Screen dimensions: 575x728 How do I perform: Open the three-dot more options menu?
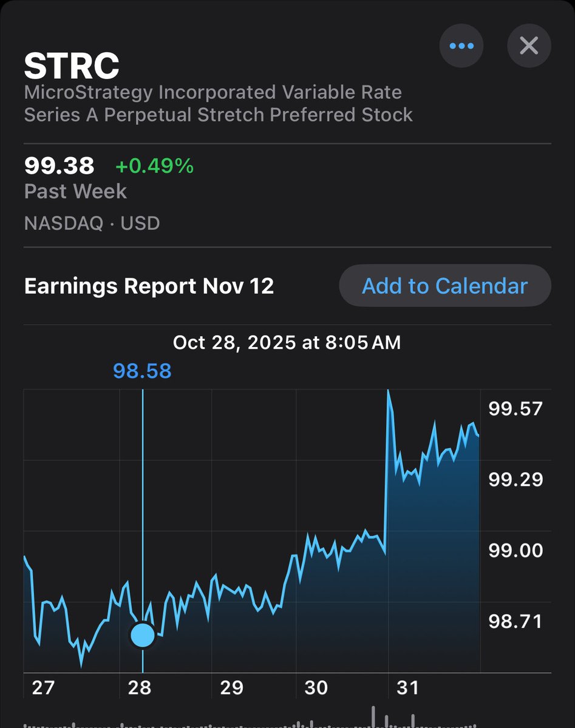(x=461, y=45)
